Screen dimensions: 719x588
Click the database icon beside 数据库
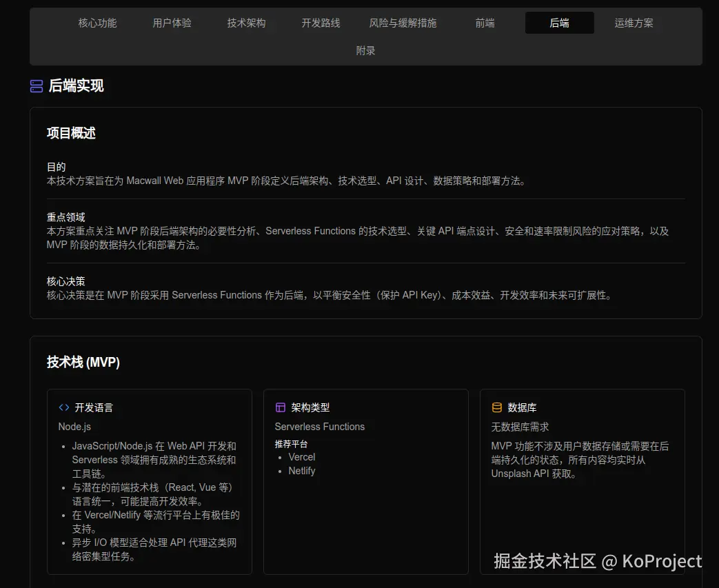click(497, 407)
